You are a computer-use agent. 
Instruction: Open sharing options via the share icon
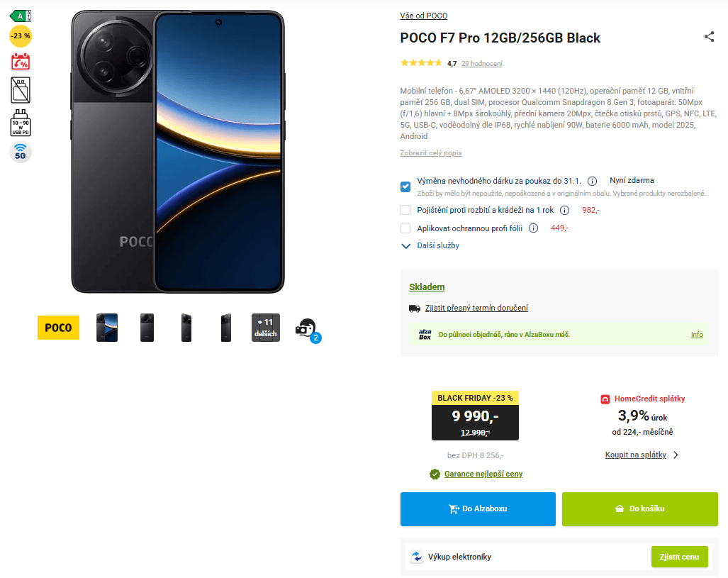pyautogui.click(x=710, y=37)
